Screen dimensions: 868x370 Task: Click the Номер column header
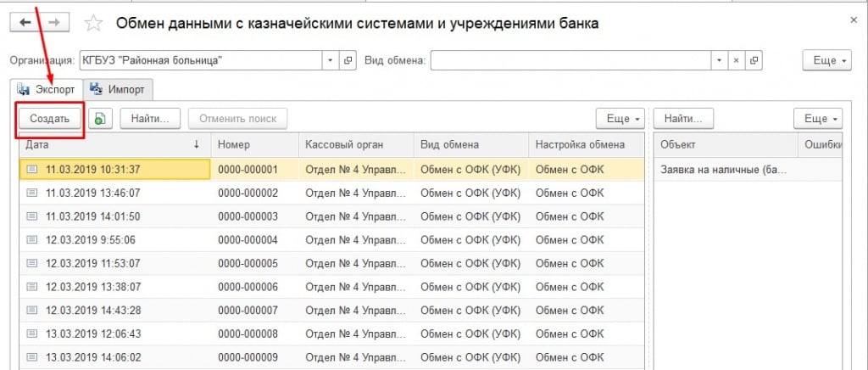click(254, 144)
